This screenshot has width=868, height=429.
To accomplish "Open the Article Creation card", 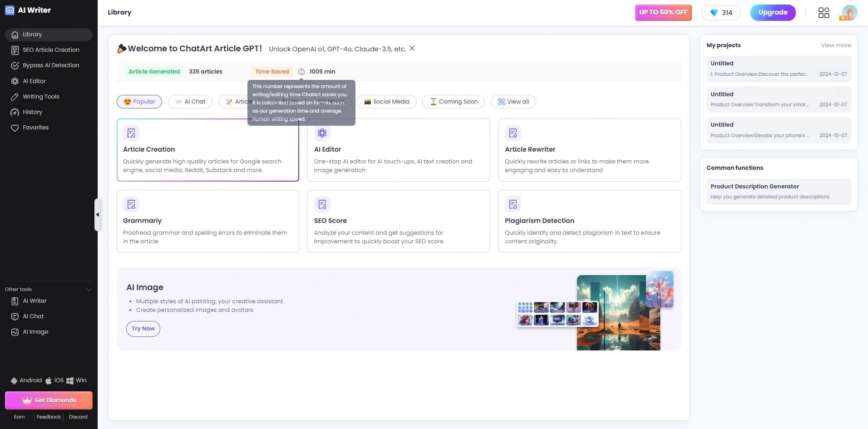I will (207, 150).
